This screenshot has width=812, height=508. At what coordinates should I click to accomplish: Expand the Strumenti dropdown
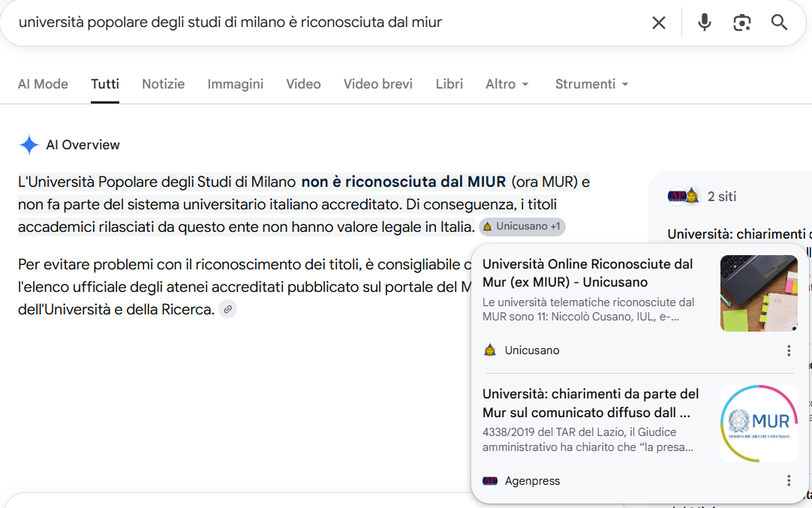tap(591, 84)
